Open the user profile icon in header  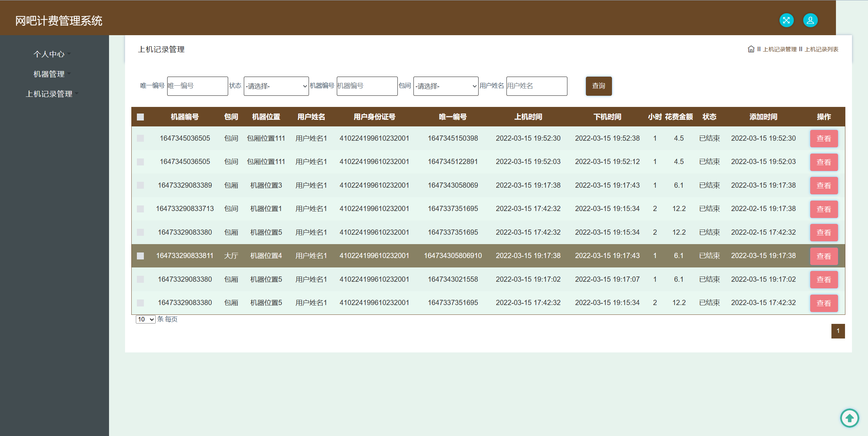810,20
